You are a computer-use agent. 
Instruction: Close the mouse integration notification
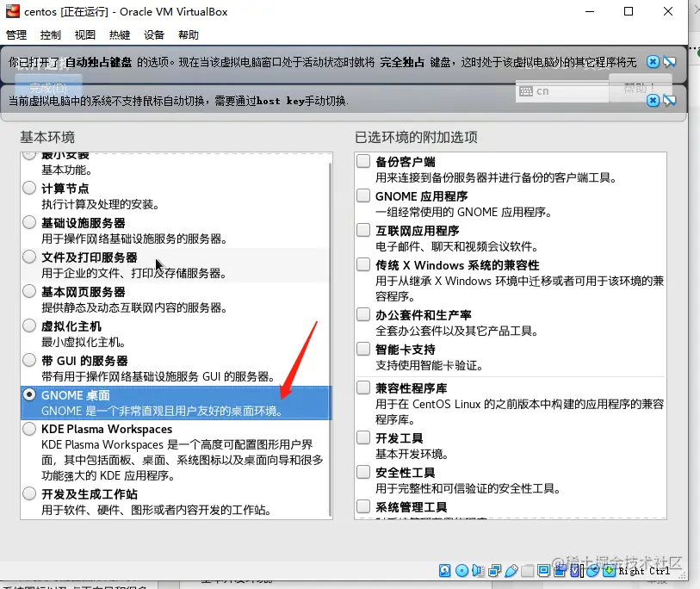(654, 101)
